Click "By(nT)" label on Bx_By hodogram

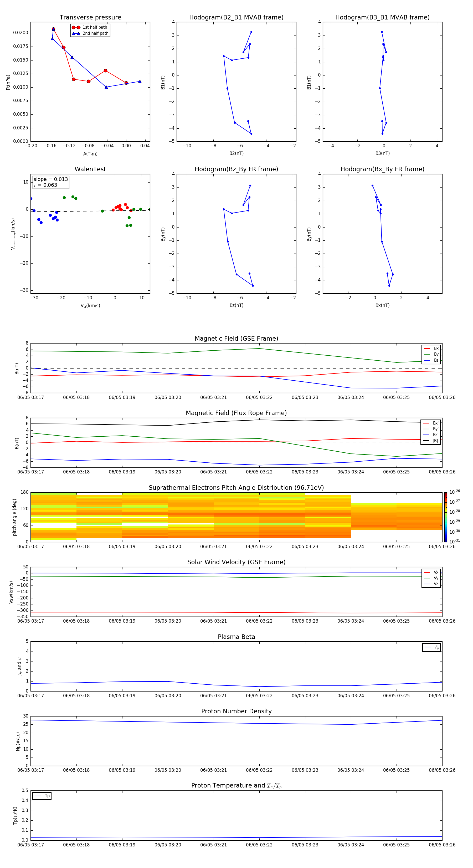pyautogui.click(x=309, y=234)
